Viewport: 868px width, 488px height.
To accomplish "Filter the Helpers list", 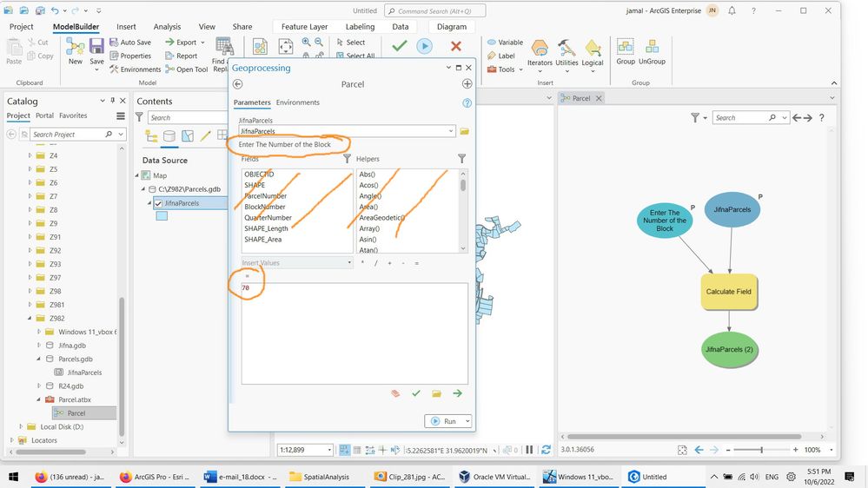I will [461, 159].
